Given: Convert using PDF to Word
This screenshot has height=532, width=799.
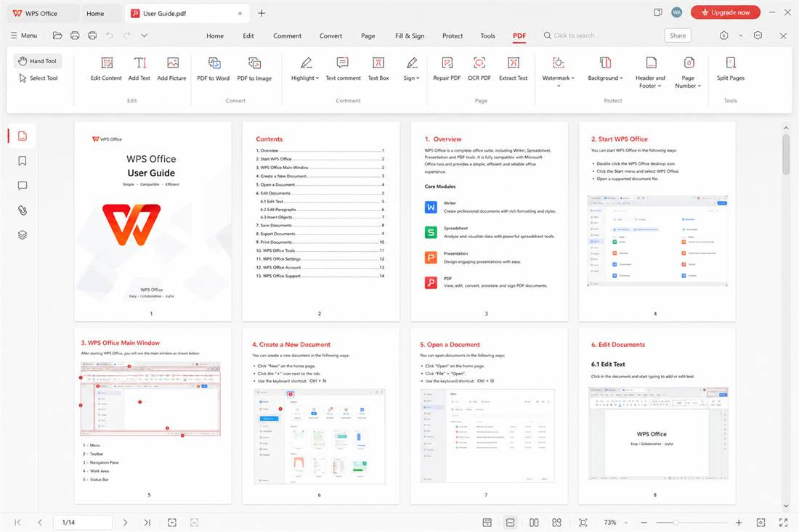Looking at the screenshot, I should click(x=214, y=69).
